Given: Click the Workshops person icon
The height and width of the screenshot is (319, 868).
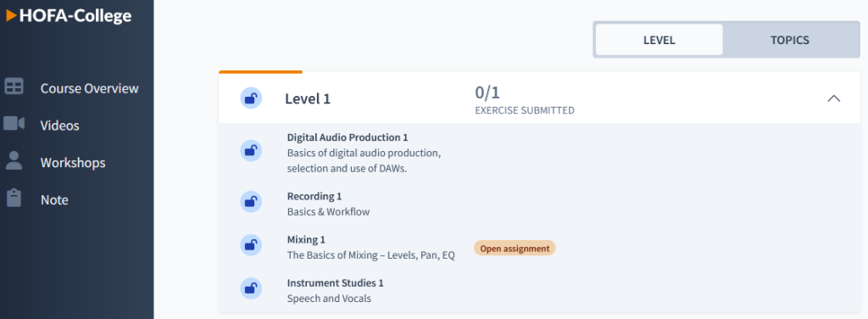Looking at the screenshot, I should click(14, 160).
